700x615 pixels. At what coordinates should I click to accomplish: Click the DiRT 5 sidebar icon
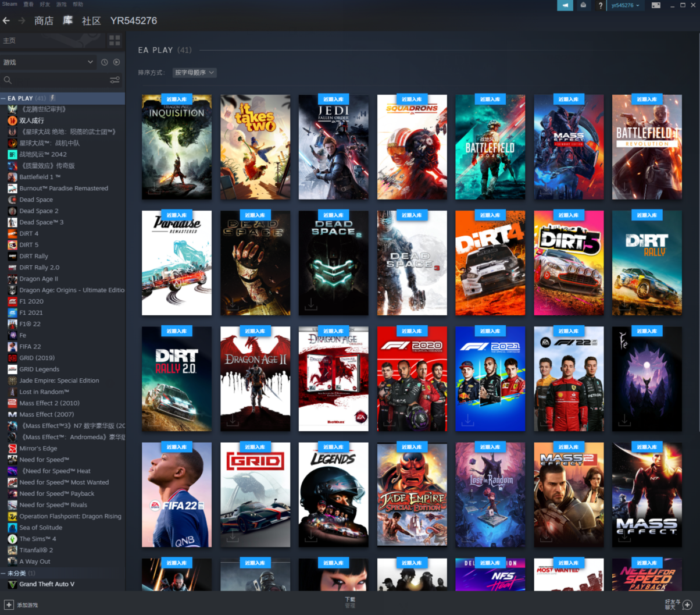click(x=12, y=245)
